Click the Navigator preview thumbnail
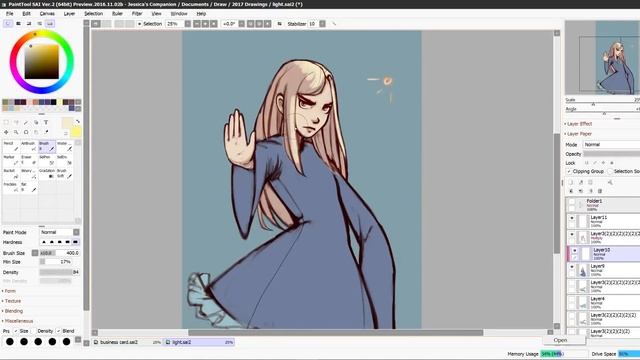Image resolution: width=640 pixels, height=360 pixels. tap(602, 58)
